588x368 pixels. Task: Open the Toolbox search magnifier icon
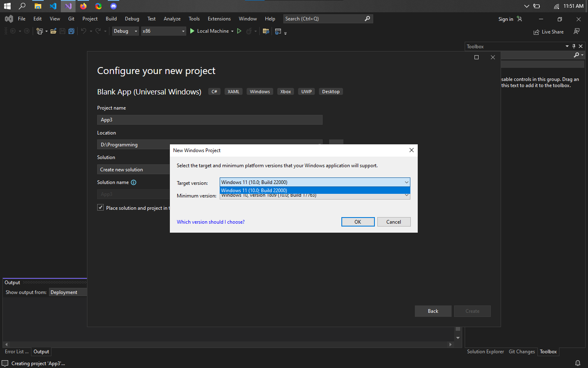point(575,55)
